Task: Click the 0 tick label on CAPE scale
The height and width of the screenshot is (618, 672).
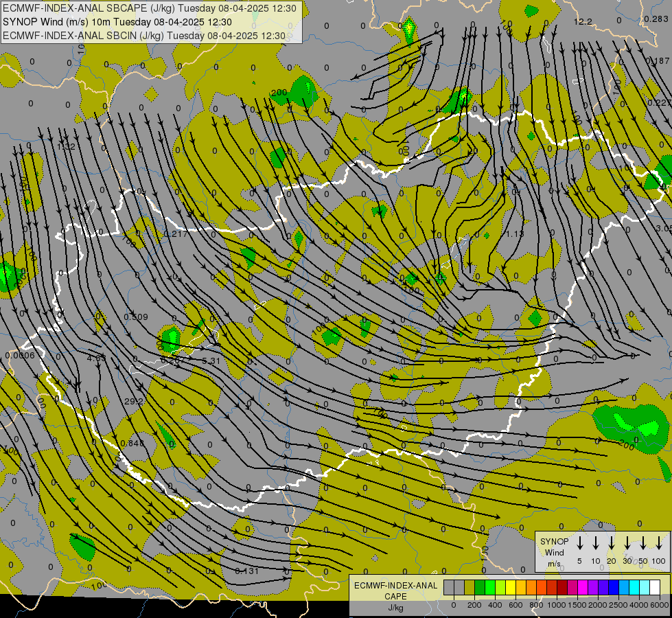Action: [x=454, y=605]
